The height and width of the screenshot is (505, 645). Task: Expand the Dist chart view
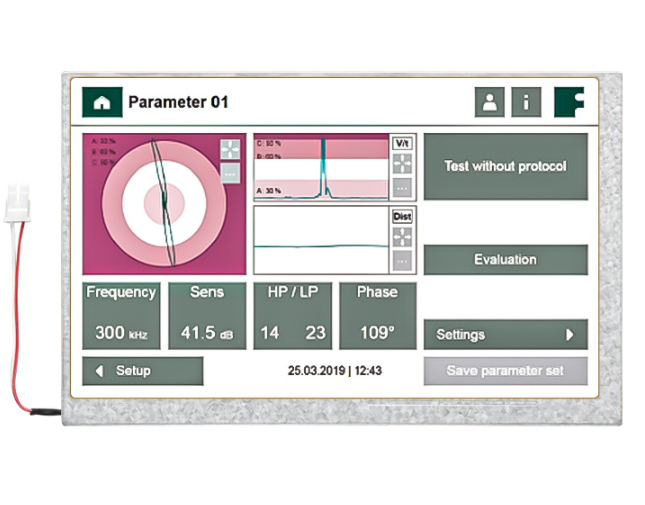402,237
